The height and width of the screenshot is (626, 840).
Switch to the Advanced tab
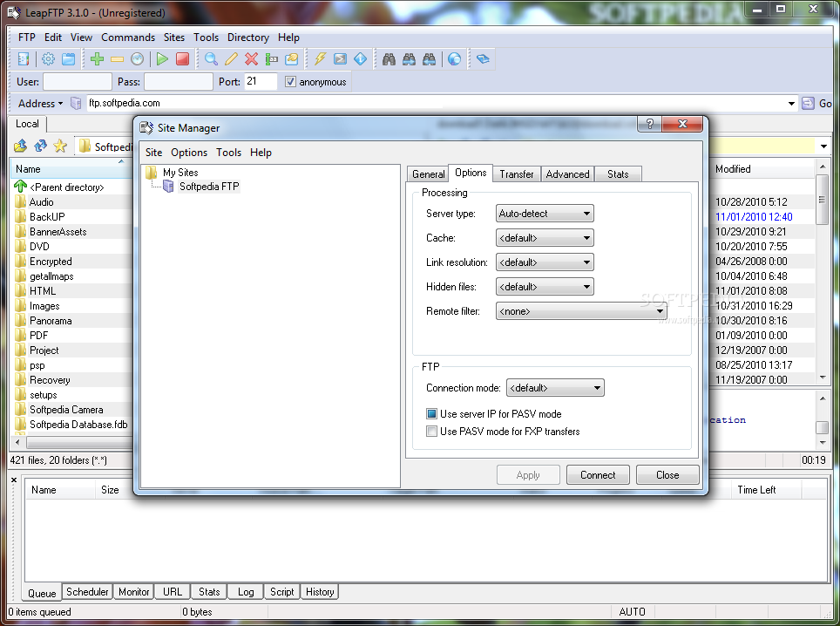point(567,174)
